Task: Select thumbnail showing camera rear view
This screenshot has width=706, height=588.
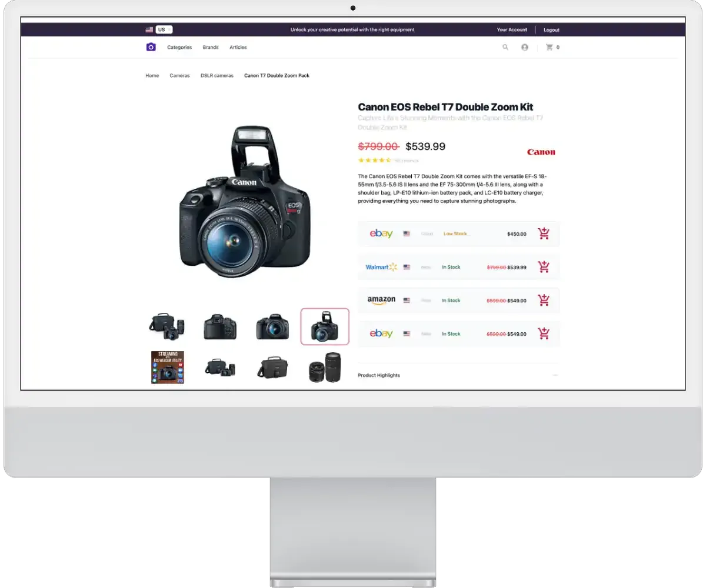Action: tap(220, 326)
